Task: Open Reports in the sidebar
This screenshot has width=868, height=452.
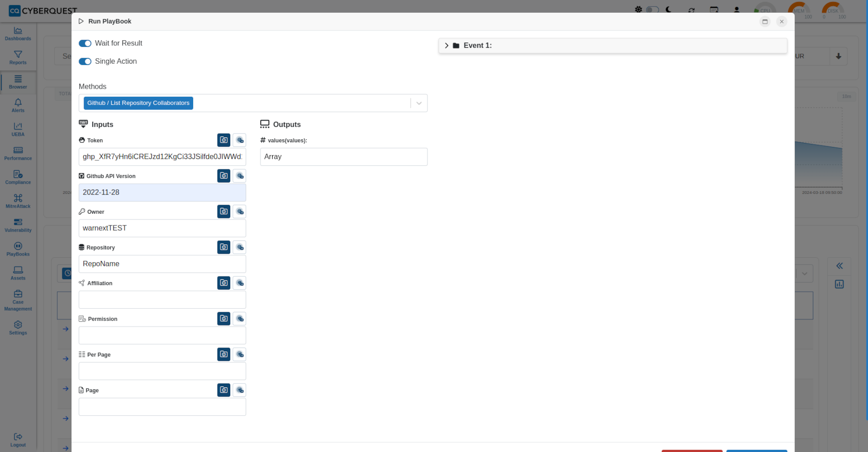Action: click(x=18, y=58)
